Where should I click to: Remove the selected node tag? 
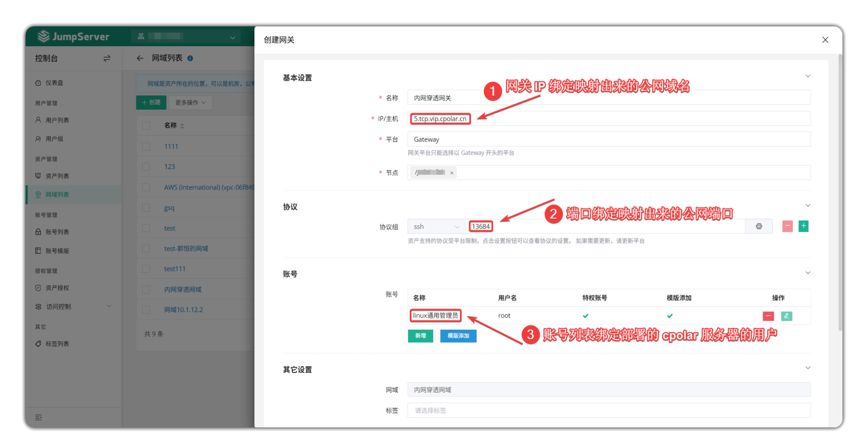pos(452,173)
